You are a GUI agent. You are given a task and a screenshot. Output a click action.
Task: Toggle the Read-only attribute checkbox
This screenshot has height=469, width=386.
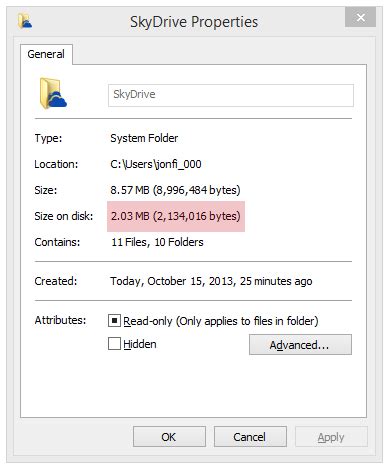tap(114, 321)
